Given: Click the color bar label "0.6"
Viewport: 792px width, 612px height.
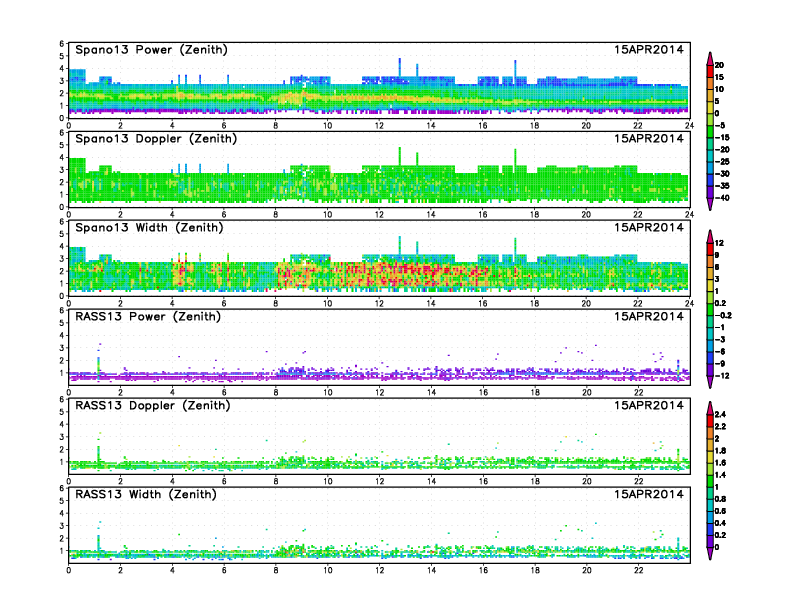Looking at the screenshot, I should tap(721, 511).
